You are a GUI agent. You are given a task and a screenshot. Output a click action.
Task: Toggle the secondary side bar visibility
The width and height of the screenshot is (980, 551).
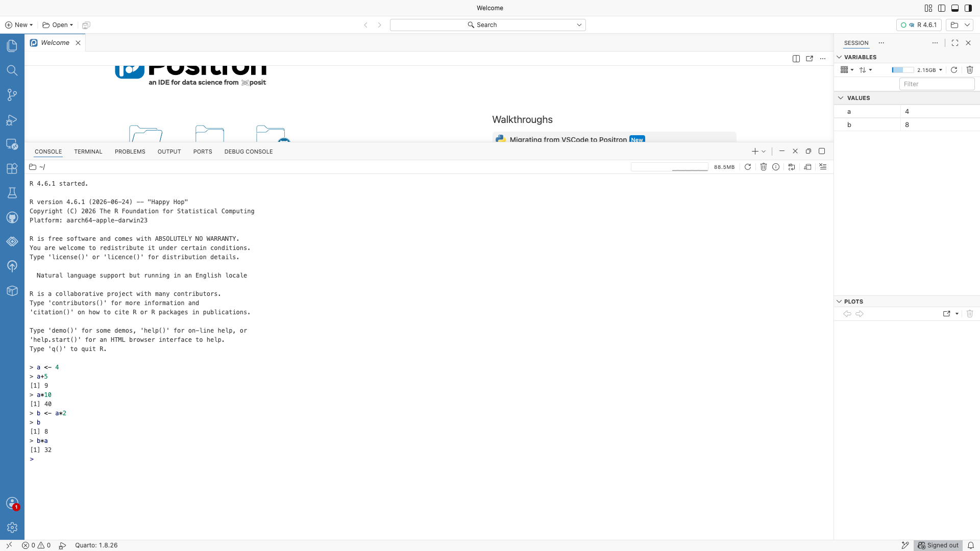968,8
